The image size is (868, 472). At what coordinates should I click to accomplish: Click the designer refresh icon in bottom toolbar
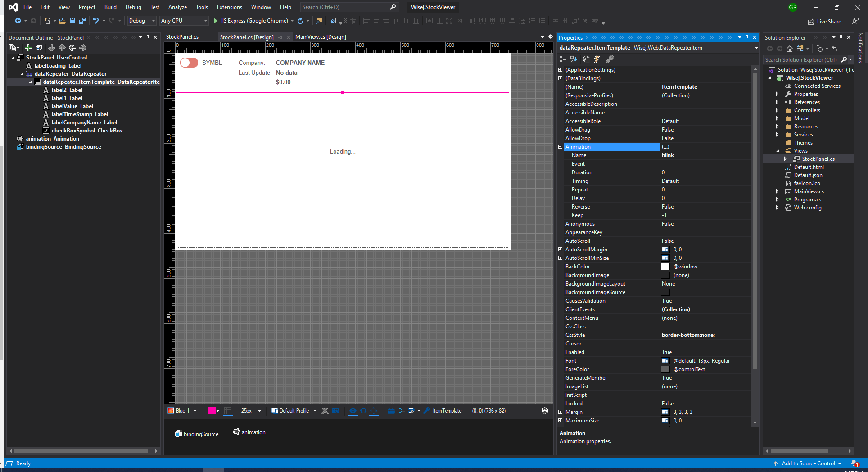click(363, 411)
